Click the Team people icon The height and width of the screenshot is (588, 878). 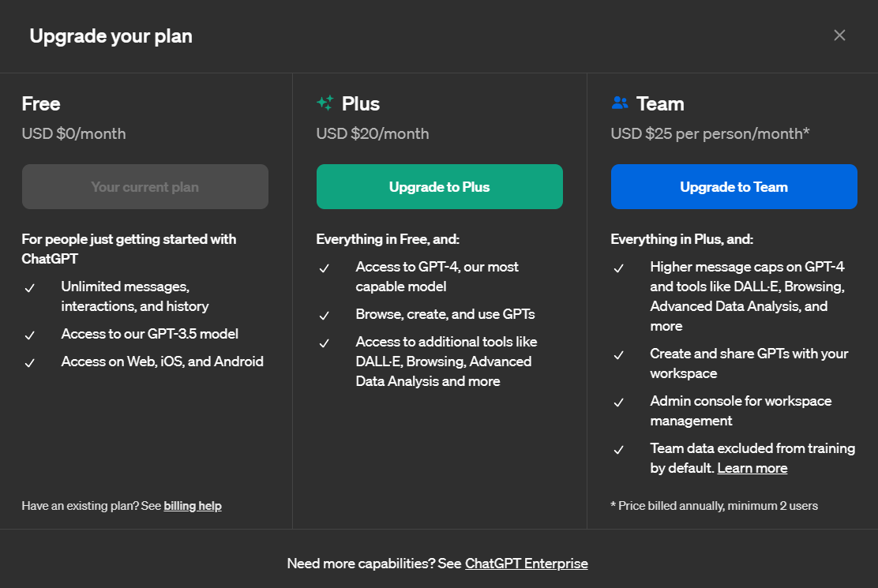pos(620,103)
